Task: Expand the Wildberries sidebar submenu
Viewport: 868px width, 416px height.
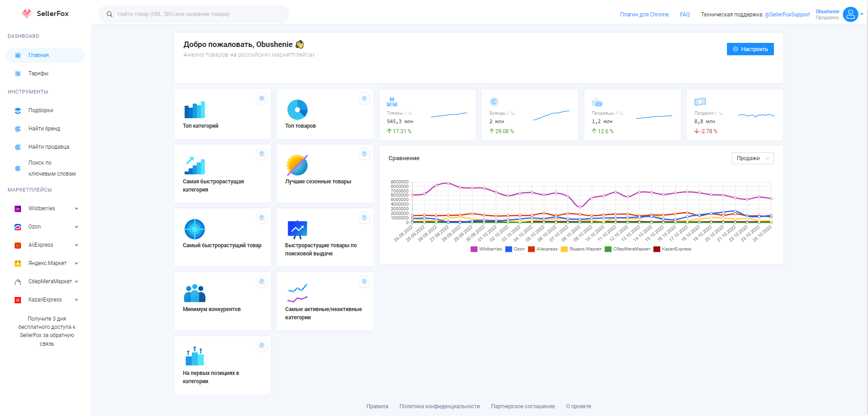Action: [76, 208]
